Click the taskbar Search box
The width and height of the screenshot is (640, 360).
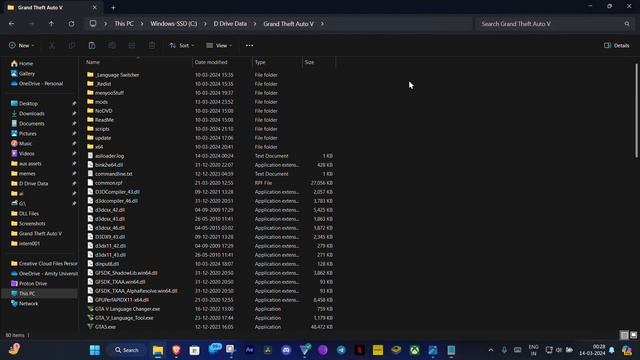(x=127, y=350)
